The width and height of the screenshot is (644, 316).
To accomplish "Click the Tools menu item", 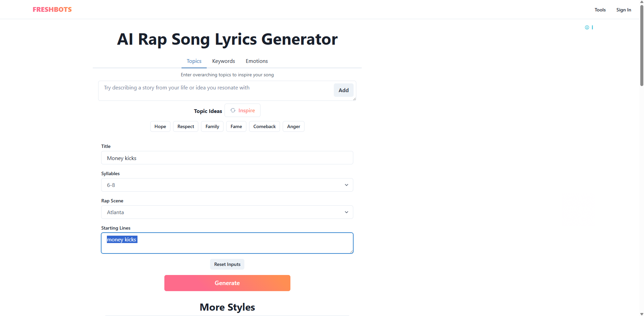I will tap(600, 9).
